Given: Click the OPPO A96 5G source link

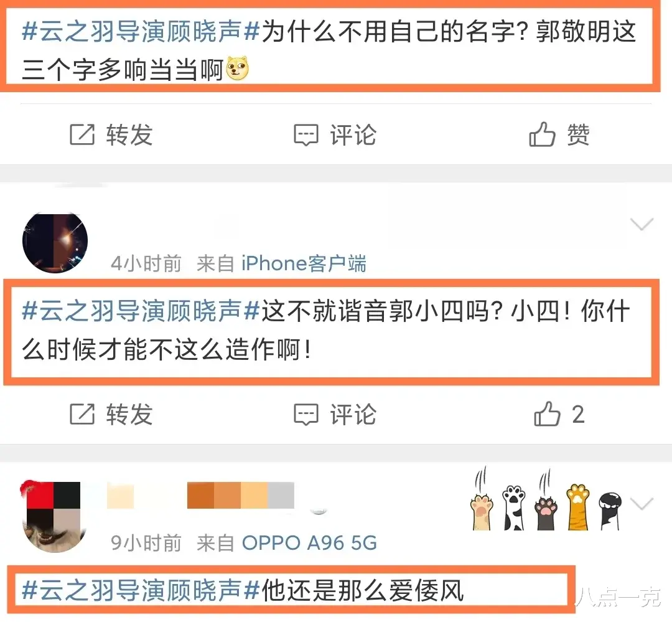Looking at the screenshot, I should [309, 543].
